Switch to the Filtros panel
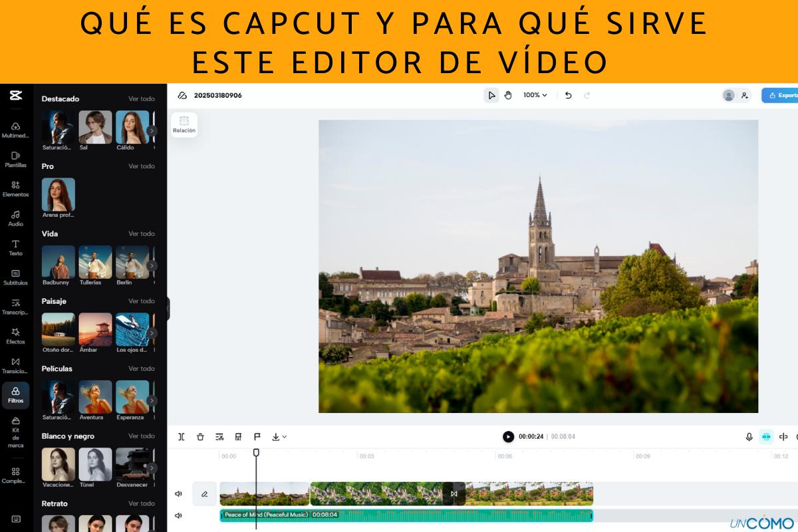The width and height of the screenshot is (798, 532). 15,394
